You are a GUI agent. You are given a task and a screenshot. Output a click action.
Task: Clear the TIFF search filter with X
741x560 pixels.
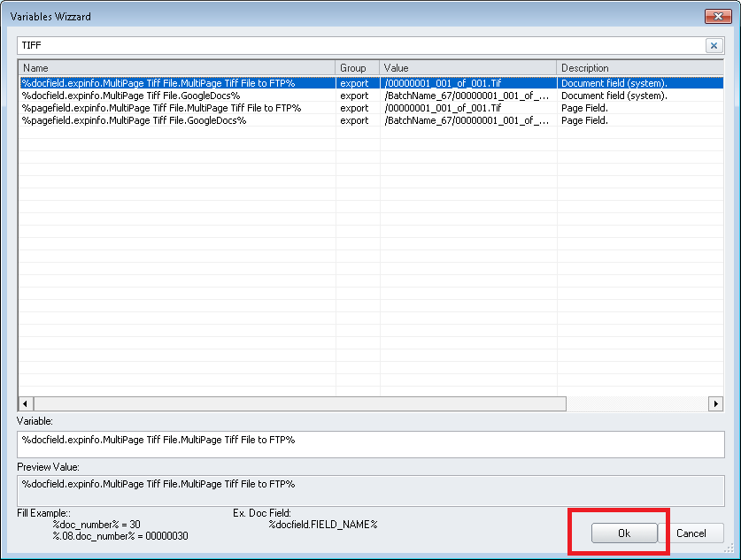[714, 45]
